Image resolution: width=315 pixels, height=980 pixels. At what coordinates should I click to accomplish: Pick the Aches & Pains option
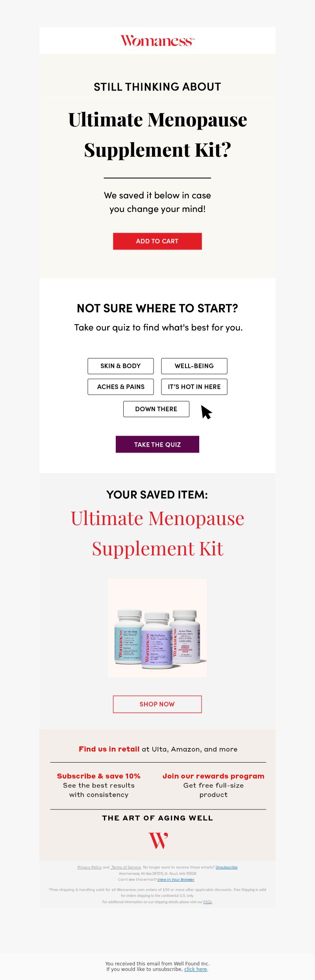coord(120,387)
